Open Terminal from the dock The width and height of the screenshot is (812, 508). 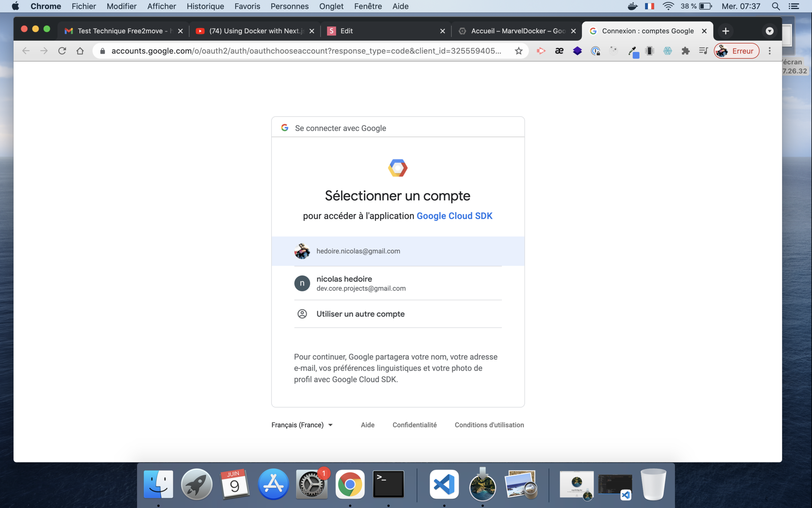click(x=388, y=484)
